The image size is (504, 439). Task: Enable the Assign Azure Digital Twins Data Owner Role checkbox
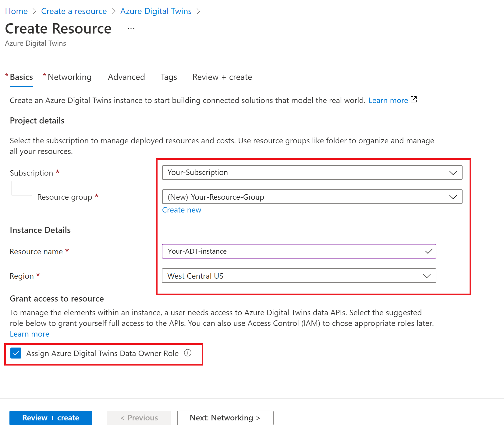(16, 353)
